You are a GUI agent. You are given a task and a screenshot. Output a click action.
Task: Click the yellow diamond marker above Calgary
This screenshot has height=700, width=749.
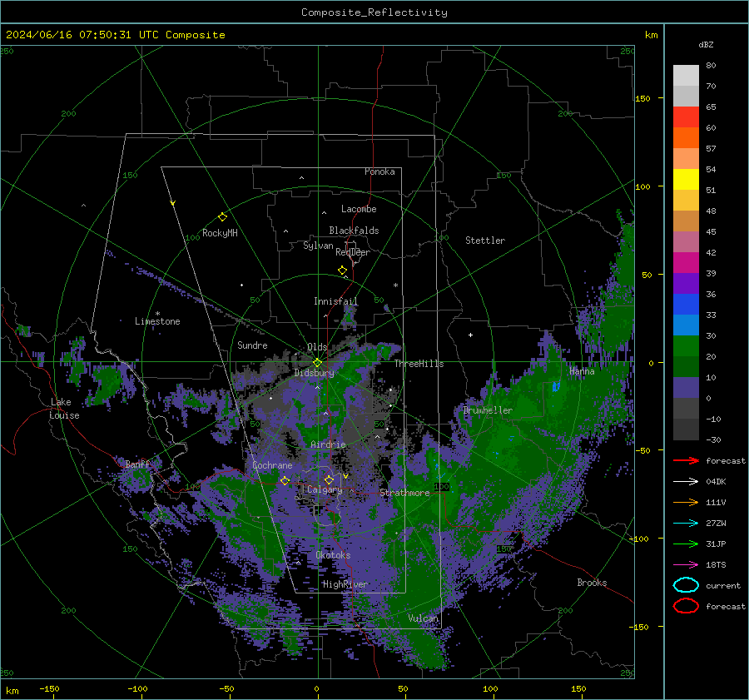pos(329,479)
